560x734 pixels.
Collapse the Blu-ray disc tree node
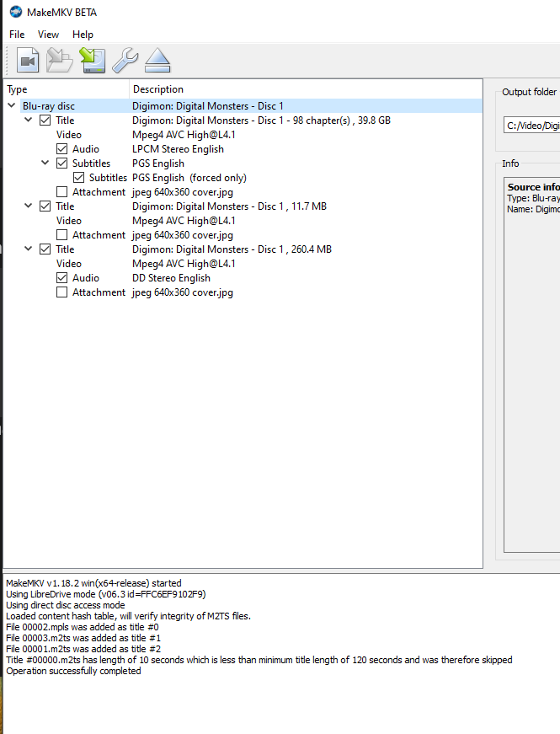pos(12,105)
